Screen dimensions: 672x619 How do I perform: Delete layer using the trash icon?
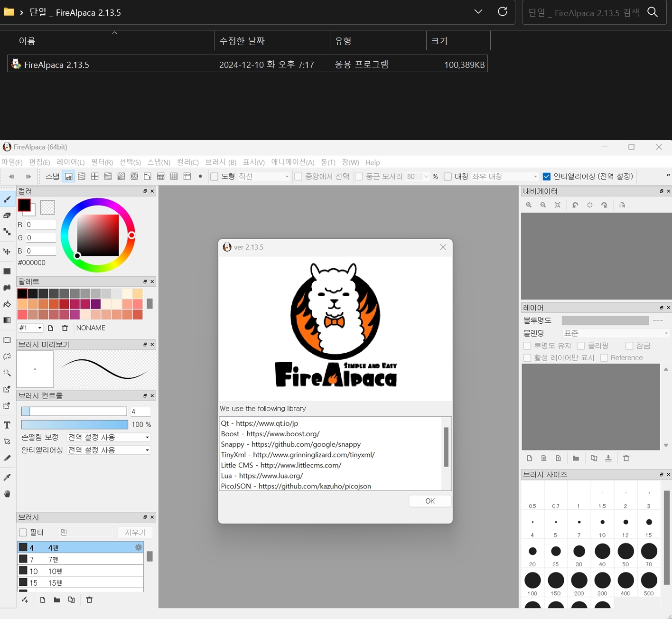coord(626,458)
